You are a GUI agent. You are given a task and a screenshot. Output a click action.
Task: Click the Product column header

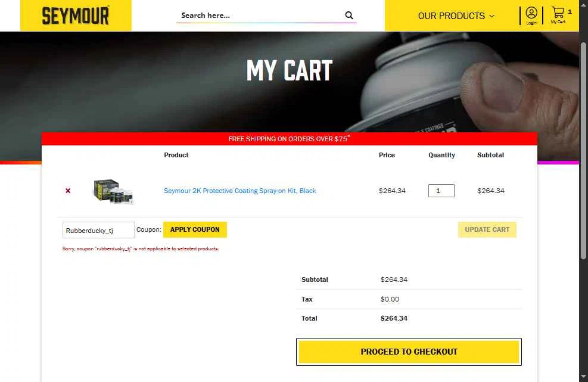coord(176,155)
